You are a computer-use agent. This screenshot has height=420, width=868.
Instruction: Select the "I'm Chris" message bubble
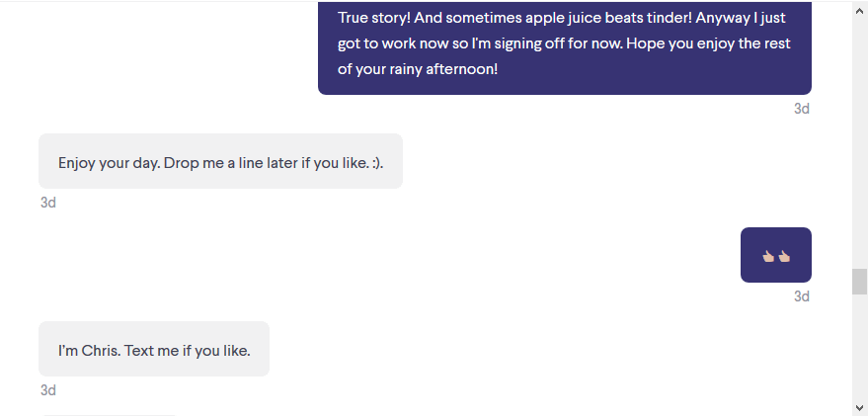click(154, 349)
